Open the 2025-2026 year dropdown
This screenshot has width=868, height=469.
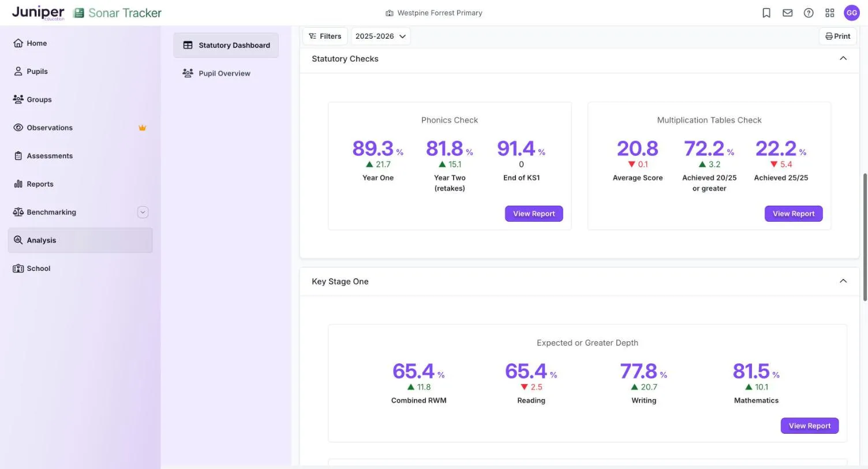[380, 36]
